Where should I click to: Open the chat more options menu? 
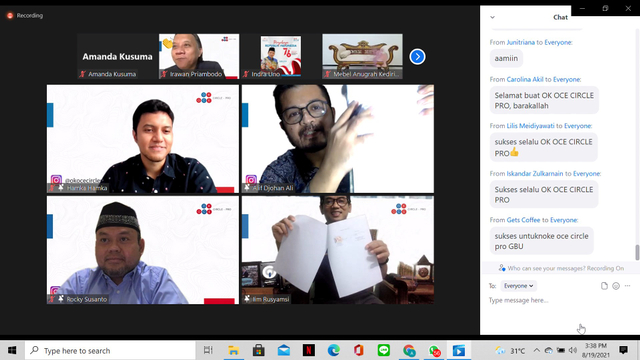(x=627, y=286)
